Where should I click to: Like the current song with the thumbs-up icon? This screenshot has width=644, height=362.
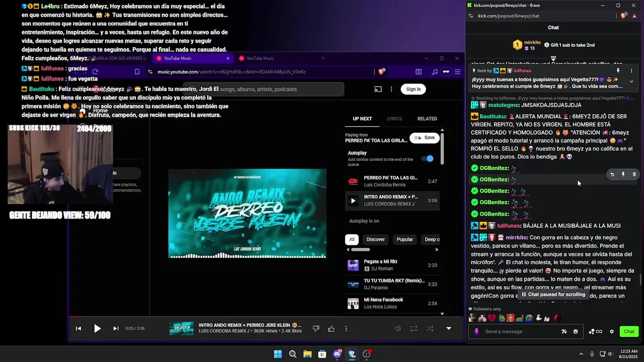pos(331,328)
